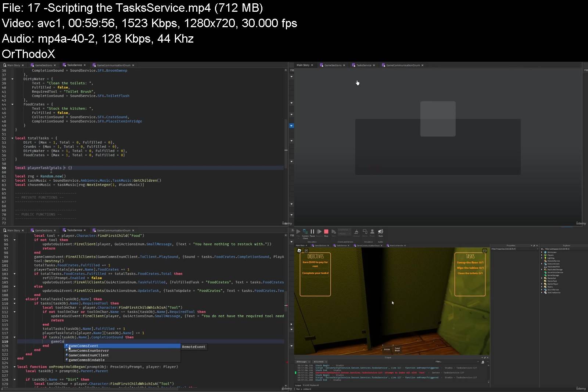Collapse the totalTasks fold at line 52
The image size is (588, 392).
point(12,138)
